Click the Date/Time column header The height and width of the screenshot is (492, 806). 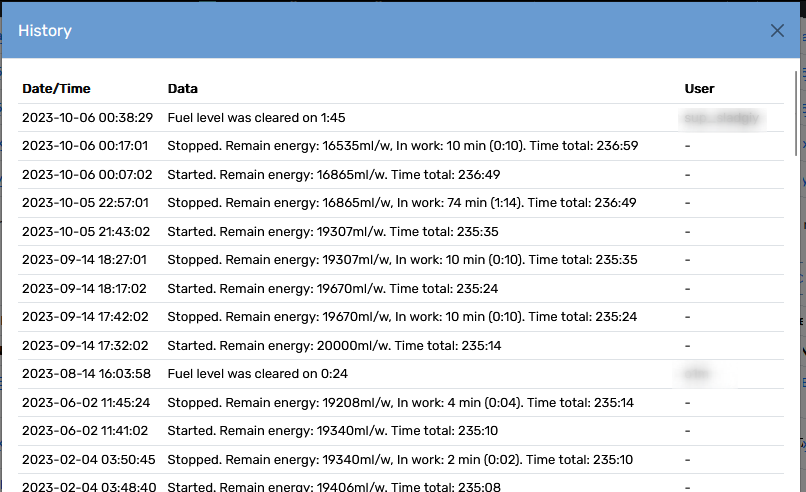56,88
